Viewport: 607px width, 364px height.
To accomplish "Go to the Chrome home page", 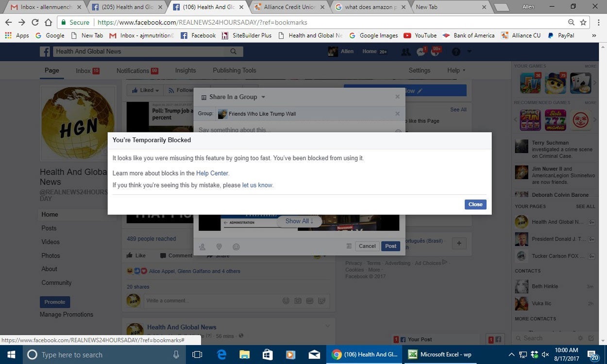I will tap(48, 22).
